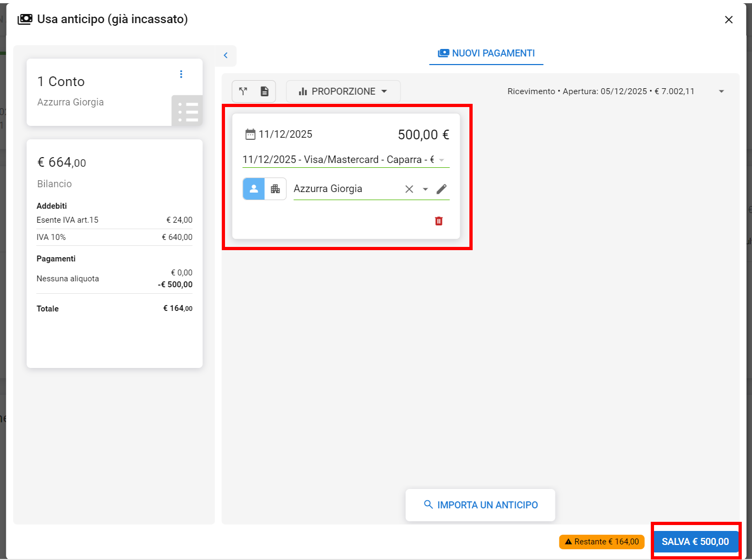This screenshot has width=752, height=560.
Task: Select the NUOVI PAGAMENTI tab
Action: point(486,53)
